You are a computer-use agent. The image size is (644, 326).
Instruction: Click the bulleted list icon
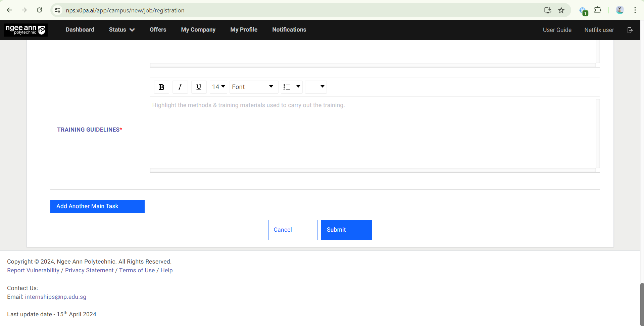coord(287,87)
